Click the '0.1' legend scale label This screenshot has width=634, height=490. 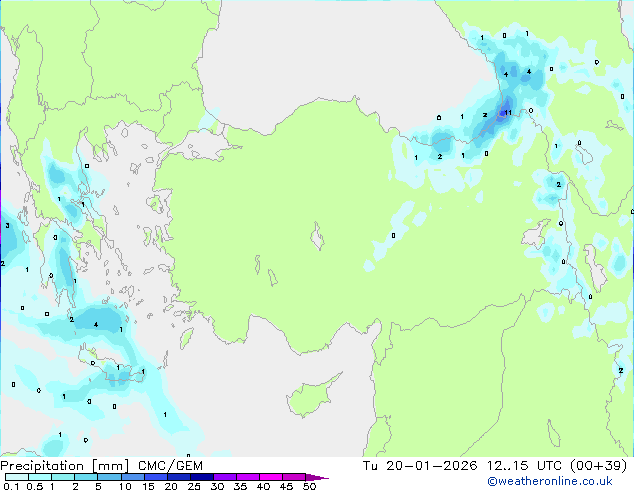click(11, 486)
